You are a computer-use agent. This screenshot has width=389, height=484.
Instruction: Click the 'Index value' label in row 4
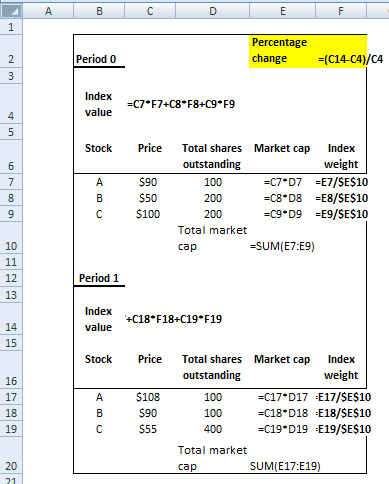[x=99, y=104]
